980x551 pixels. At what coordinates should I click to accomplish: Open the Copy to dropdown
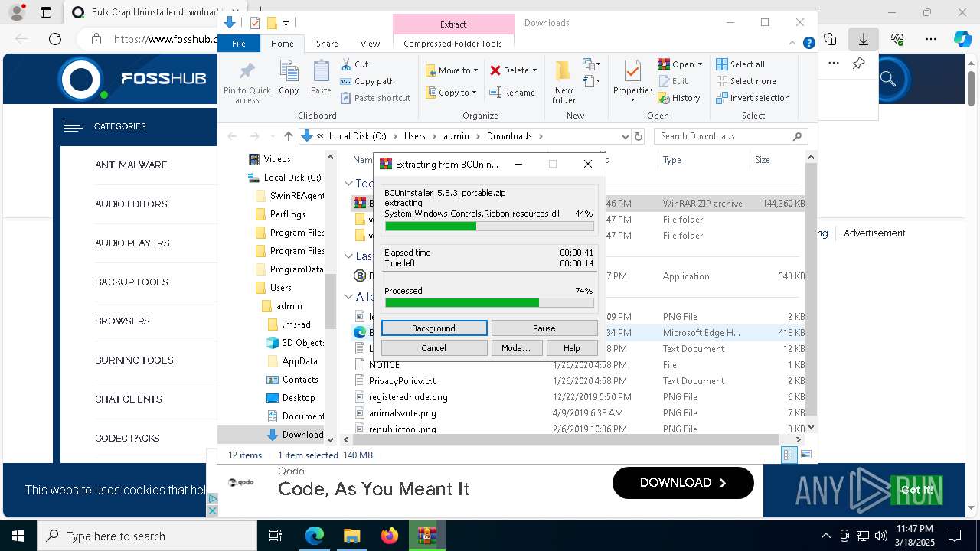click(x=451, y=93)
